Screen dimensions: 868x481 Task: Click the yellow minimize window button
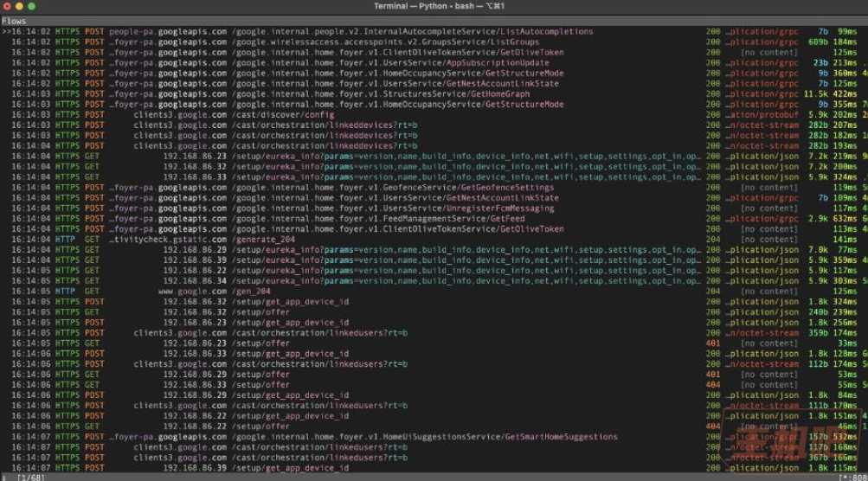(x=19, y=6)
